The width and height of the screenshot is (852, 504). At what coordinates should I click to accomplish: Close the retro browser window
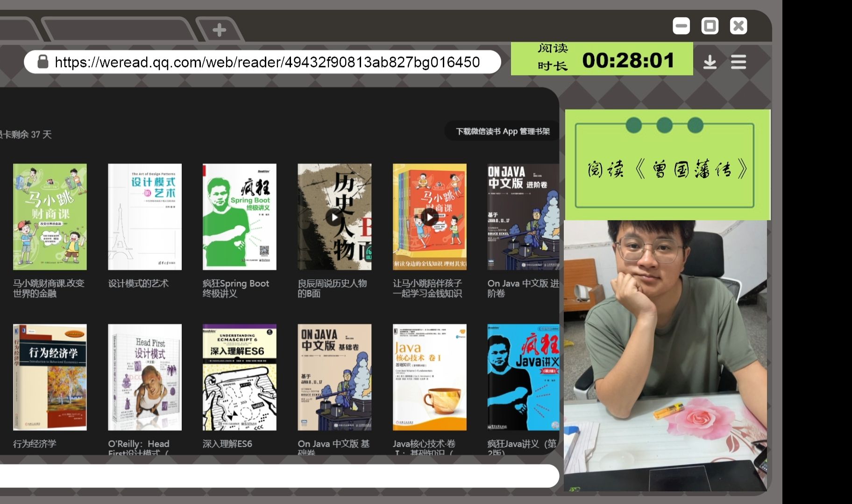coord(738,26)
